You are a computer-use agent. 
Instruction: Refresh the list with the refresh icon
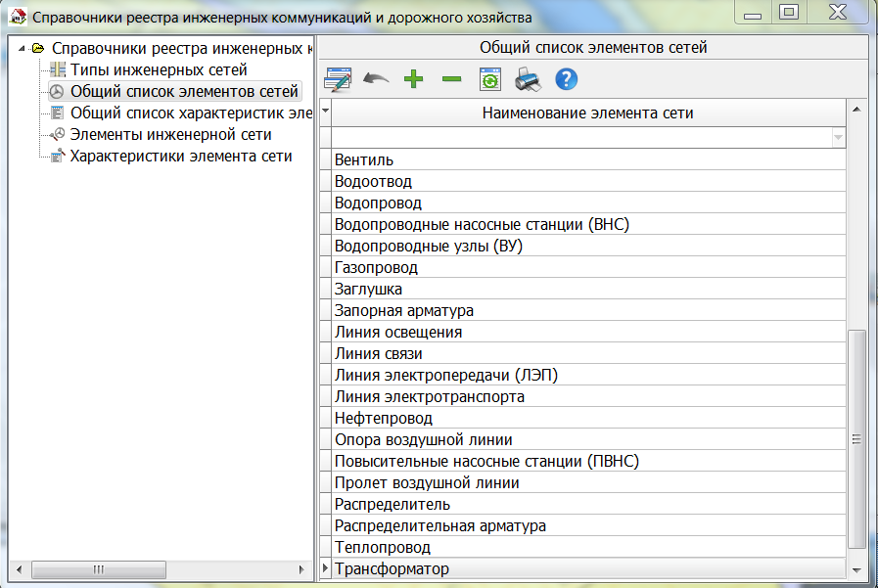(489, 79)
